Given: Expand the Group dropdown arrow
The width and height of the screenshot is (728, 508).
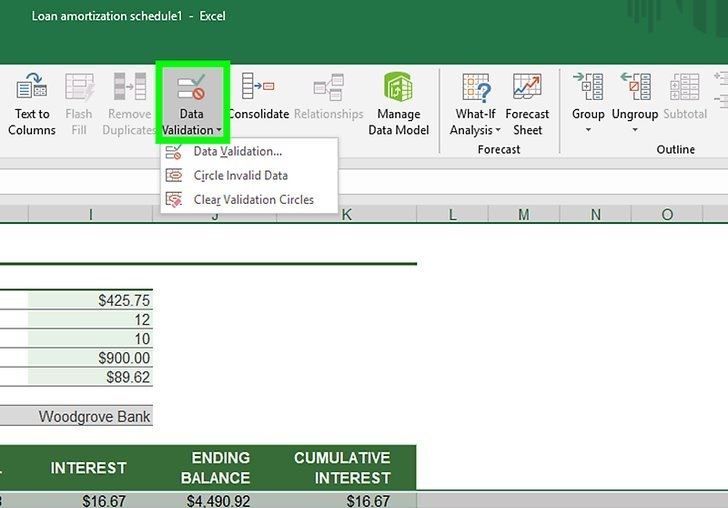Looking at the screenshot, I should click(x=588, y=131).
